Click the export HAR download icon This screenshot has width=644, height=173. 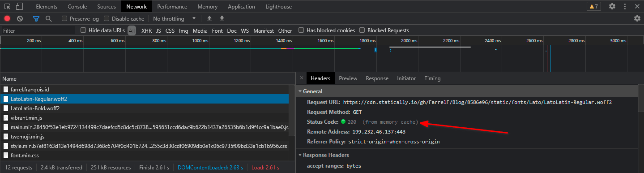(222, 19)
